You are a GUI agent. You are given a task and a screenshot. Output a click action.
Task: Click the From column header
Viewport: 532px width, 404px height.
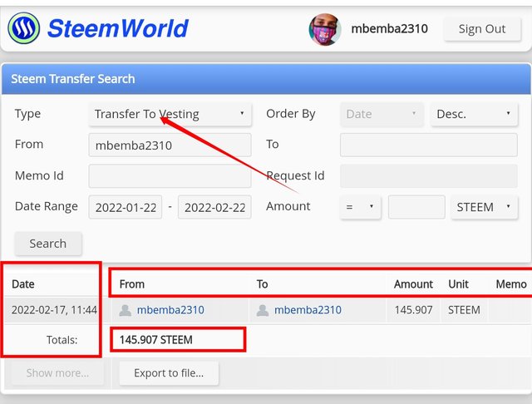pyautogui.click(x=132, y=284)
